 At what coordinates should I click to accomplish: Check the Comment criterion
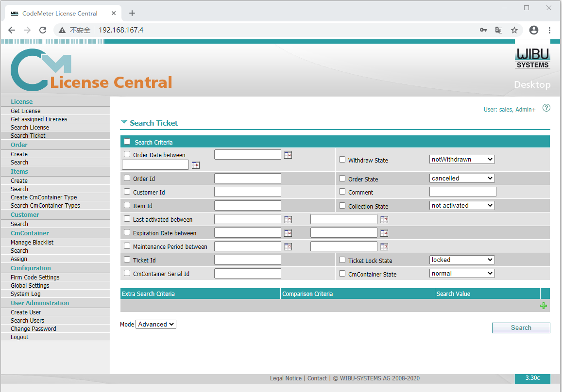pyautogui.click(x=342, y=192)
